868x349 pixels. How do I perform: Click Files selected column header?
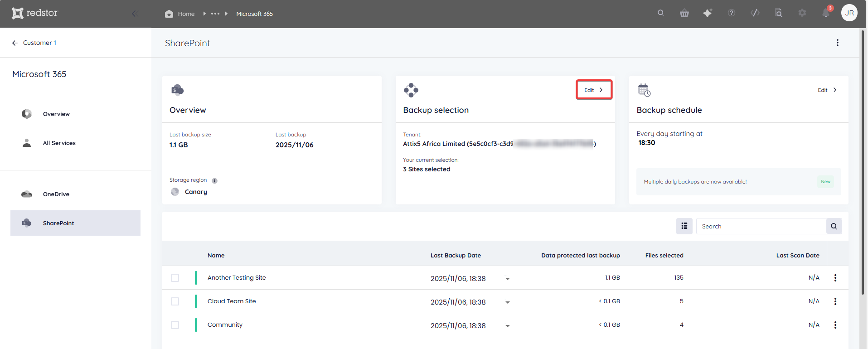pyautogui.click(x=664, y=255)
